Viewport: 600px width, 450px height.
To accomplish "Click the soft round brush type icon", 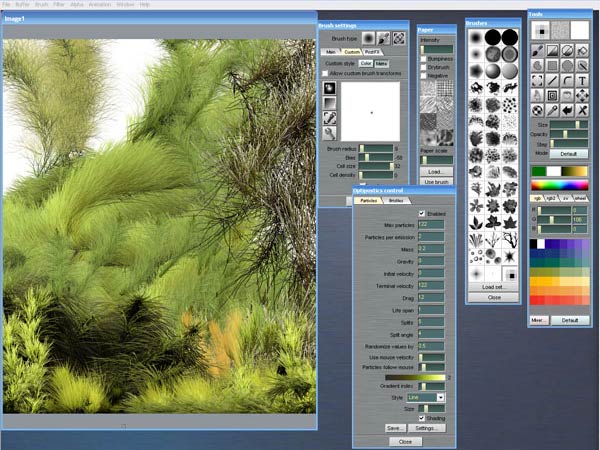I will point(368,38).
